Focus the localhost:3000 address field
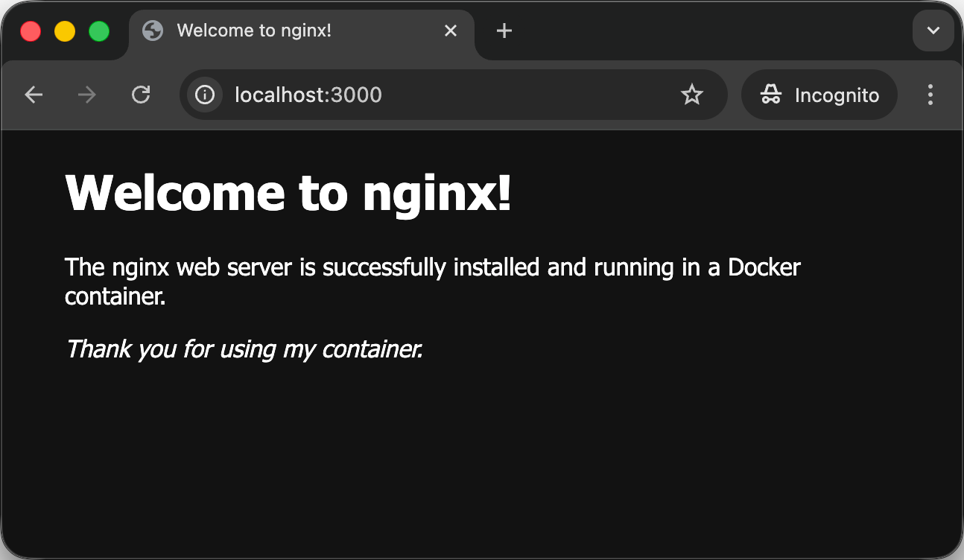This screenshot has width=964, height=560. tap(453, 95)
